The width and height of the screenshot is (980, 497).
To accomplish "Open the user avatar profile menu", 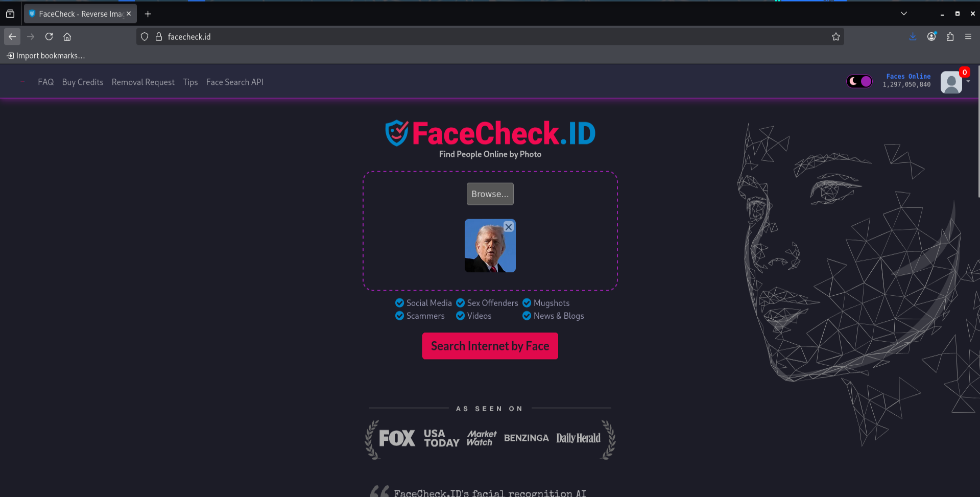I will (x=951, y=82).
